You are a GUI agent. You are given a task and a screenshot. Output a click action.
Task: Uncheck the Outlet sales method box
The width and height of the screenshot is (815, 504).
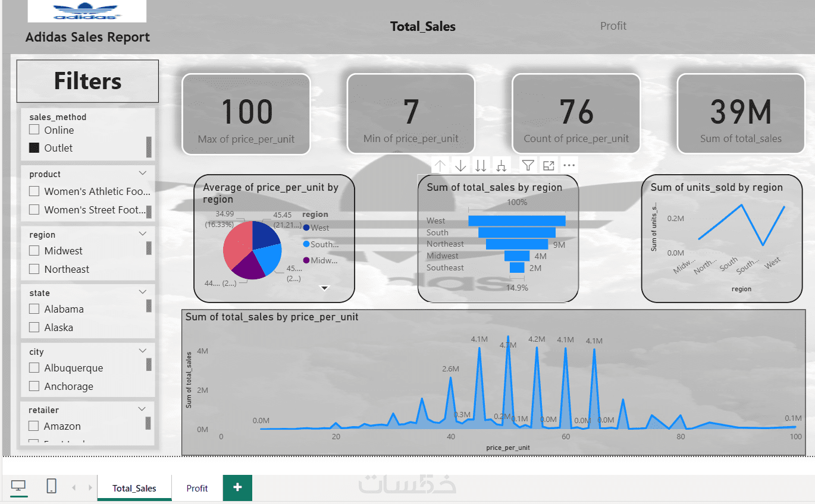tap(35, 147)
